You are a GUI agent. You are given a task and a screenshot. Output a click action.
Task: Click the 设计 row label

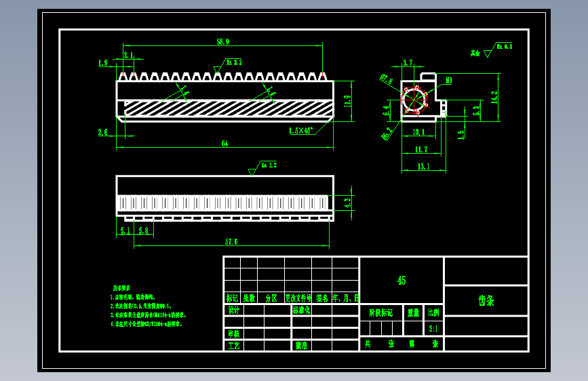(233, 310)
